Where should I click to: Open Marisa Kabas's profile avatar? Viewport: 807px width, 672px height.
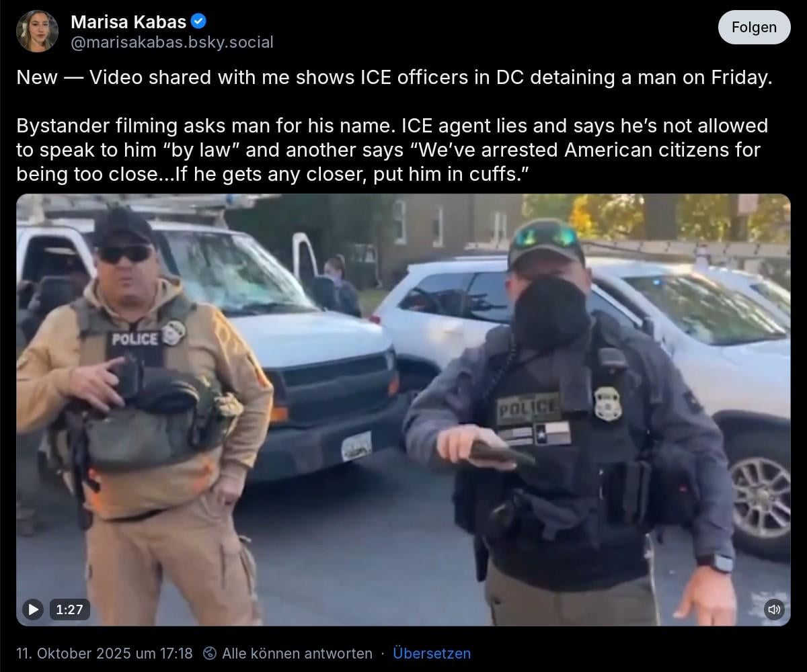click(37, 31)
